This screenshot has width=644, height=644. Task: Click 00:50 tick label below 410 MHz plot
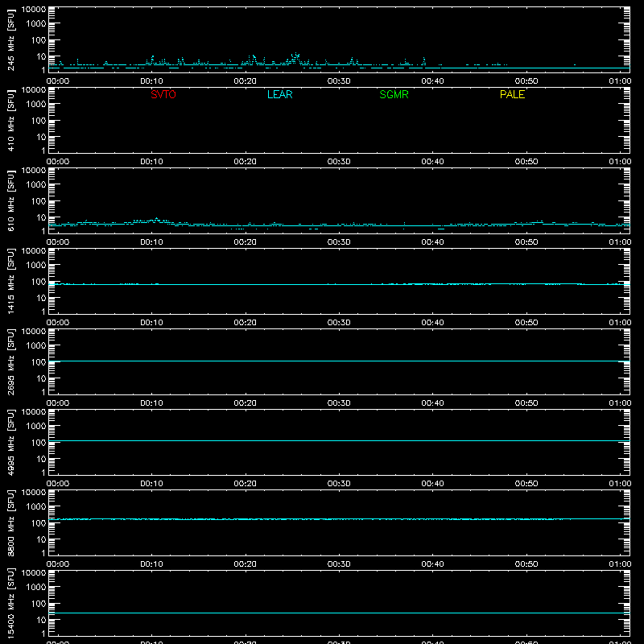(x=526, y=162)
